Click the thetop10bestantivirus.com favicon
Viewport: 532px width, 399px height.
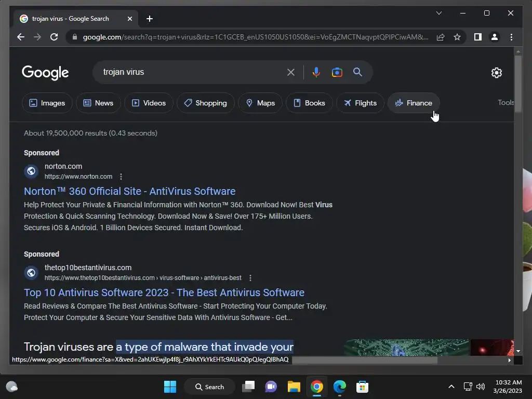(x=31, y=272)
